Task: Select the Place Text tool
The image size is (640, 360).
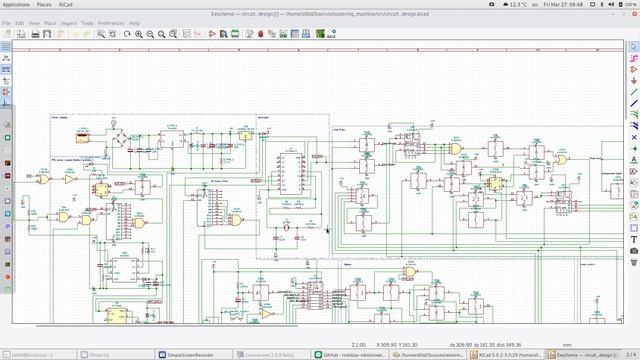Action: 633,240
